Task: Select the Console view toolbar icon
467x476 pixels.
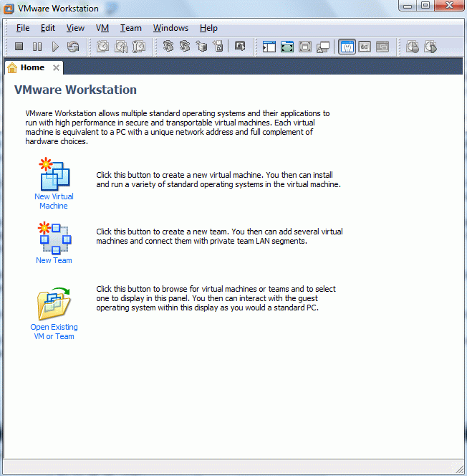Action: 382,47
